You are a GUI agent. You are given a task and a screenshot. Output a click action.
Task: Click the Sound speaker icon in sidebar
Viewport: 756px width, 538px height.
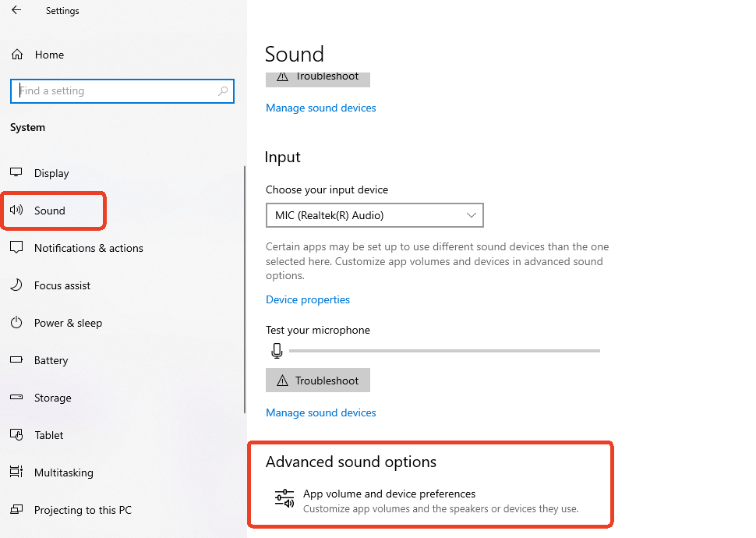pos(16,210)
